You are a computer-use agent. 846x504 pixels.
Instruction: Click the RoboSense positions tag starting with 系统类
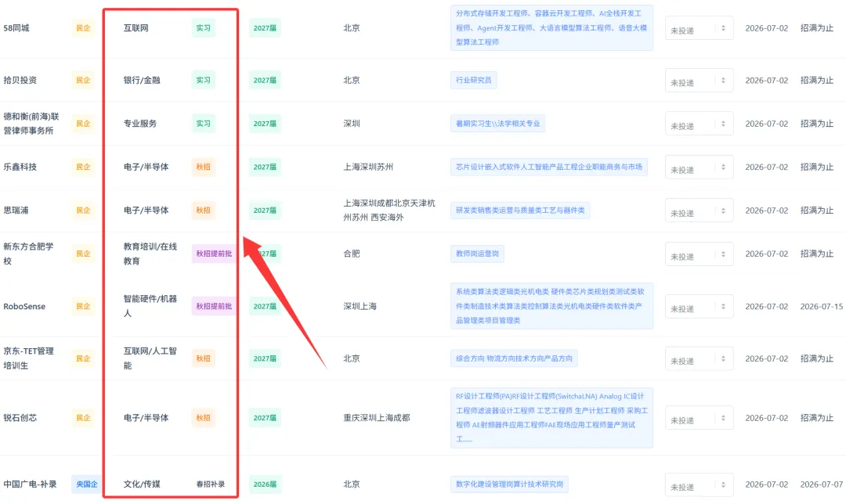pos(552,306)
